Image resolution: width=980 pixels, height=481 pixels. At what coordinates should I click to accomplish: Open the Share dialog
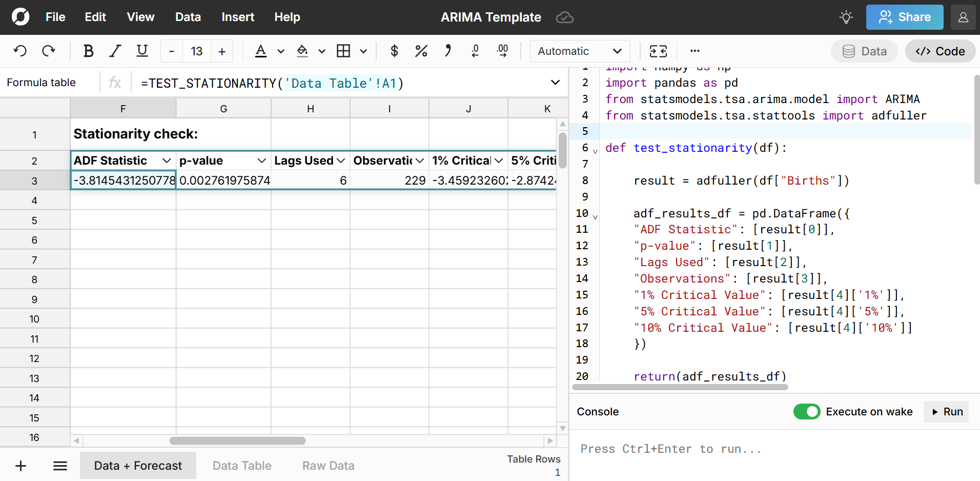pos(904,17)
